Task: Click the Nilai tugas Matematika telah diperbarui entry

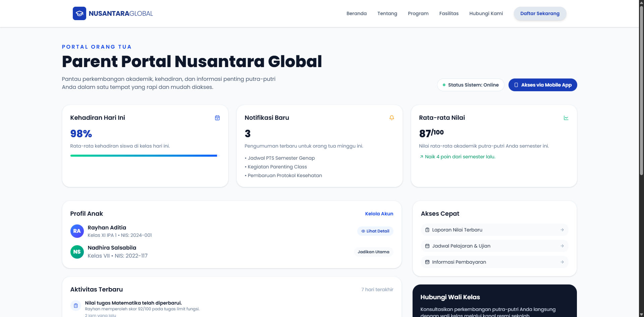Action: [133, 303]
